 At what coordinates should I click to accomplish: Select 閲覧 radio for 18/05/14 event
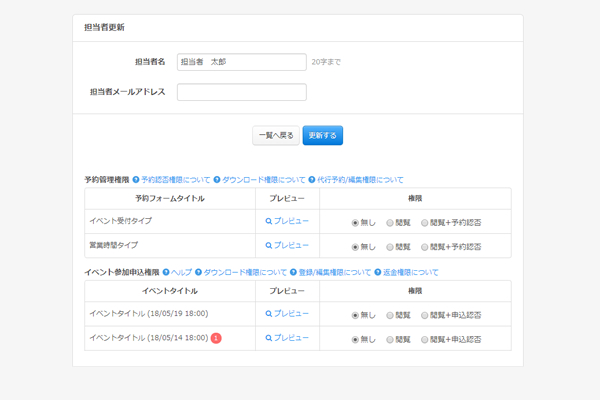click(x=390, y=339)
